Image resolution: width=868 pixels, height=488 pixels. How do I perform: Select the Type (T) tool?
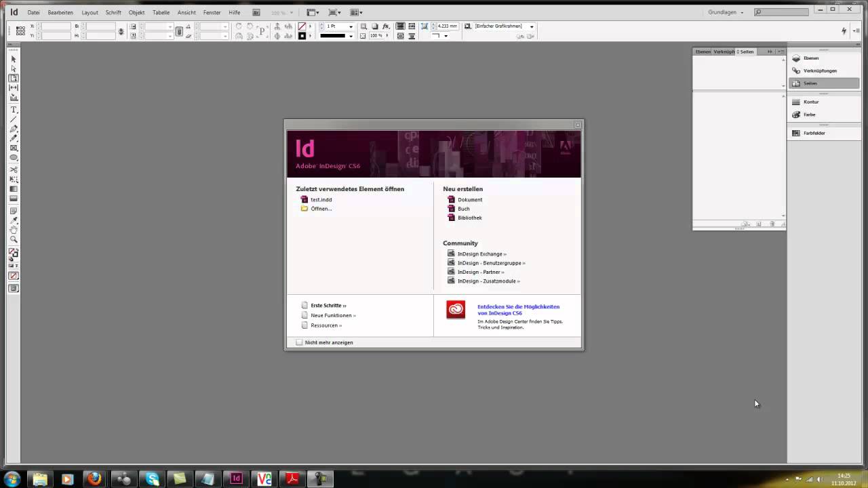click(14, 110)
